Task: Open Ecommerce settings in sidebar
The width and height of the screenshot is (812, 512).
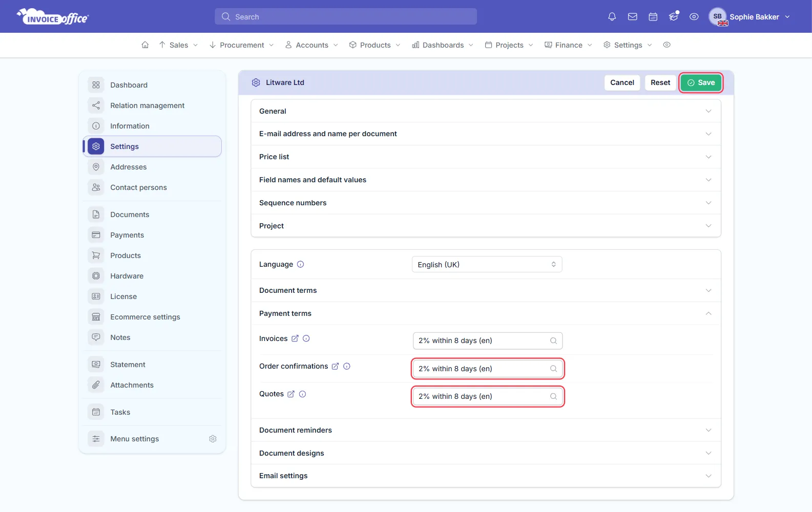Action: pyautogui.click(x=152, y=317)
